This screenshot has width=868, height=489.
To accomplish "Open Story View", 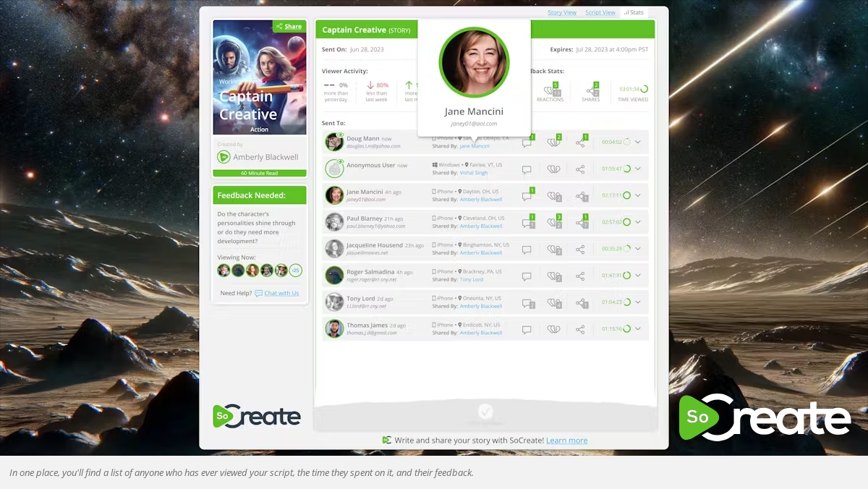I will pos(562,12).
